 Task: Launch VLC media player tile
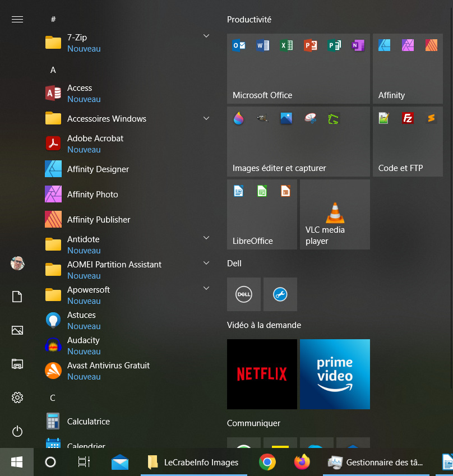coord(335,214)
